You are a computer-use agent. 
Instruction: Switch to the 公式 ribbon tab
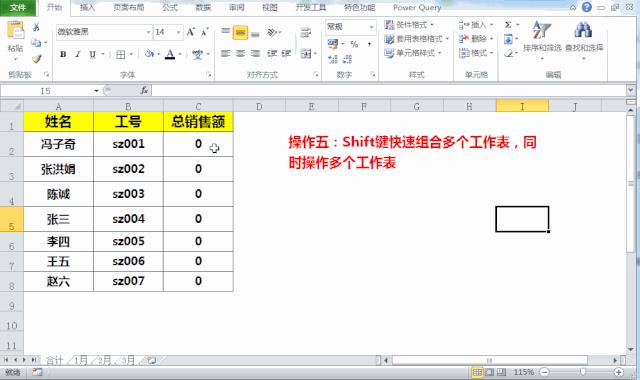point(170,7)
